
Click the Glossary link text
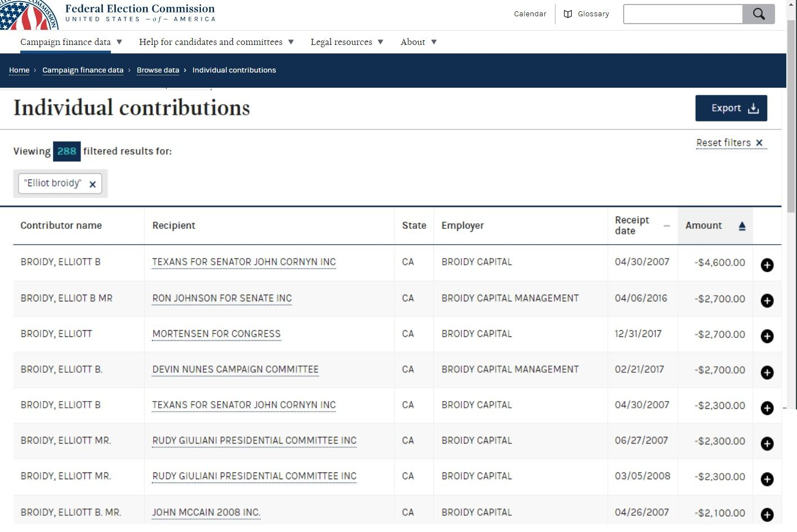click(593, 14)
